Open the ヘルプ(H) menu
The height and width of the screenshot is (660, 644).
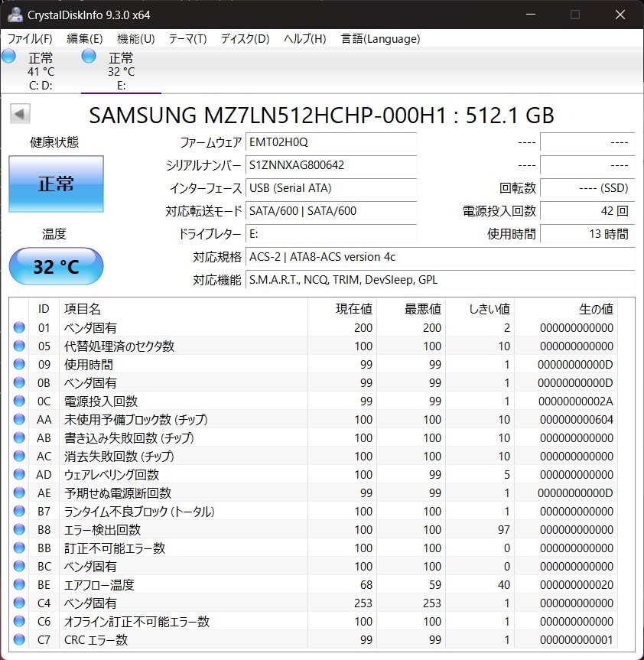tap(305, 39)
